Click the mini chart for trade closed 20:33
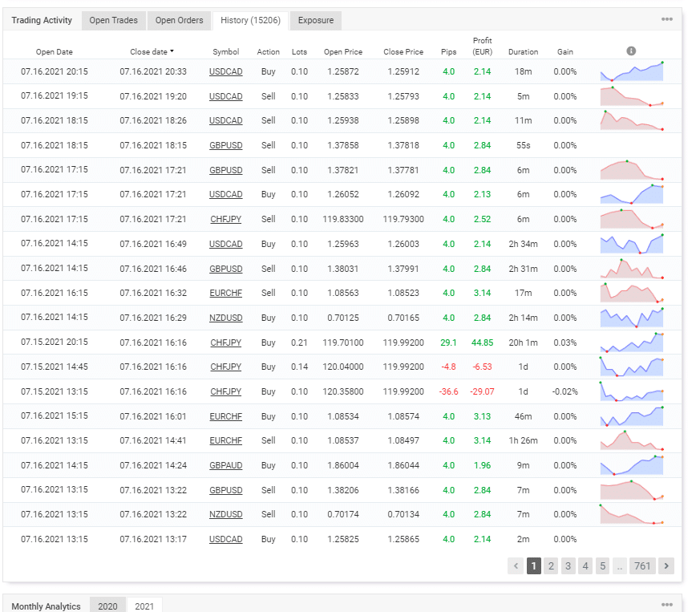700x612 pixels. point(632,71)
